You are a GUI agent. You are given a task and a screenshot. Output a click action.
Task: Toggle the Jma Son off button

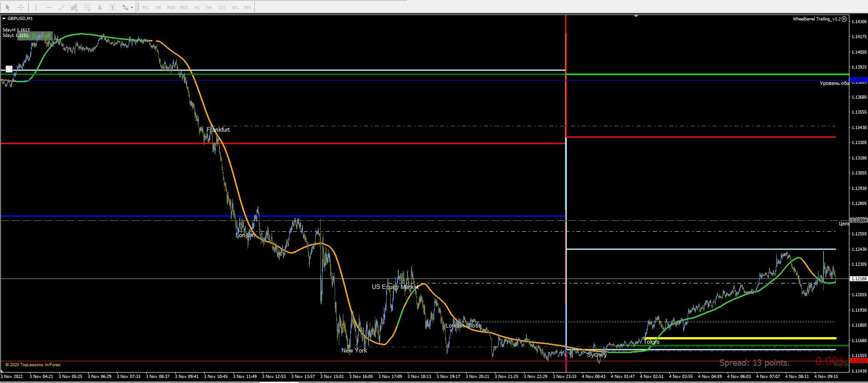(35, 35)
